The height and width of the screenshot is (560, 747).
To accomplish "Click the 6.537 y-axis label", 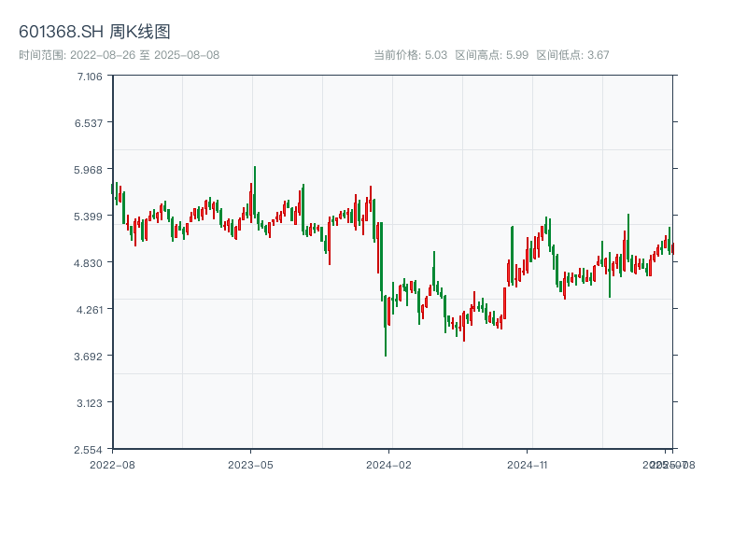I will pyautogui.click(x=89, y=122).
